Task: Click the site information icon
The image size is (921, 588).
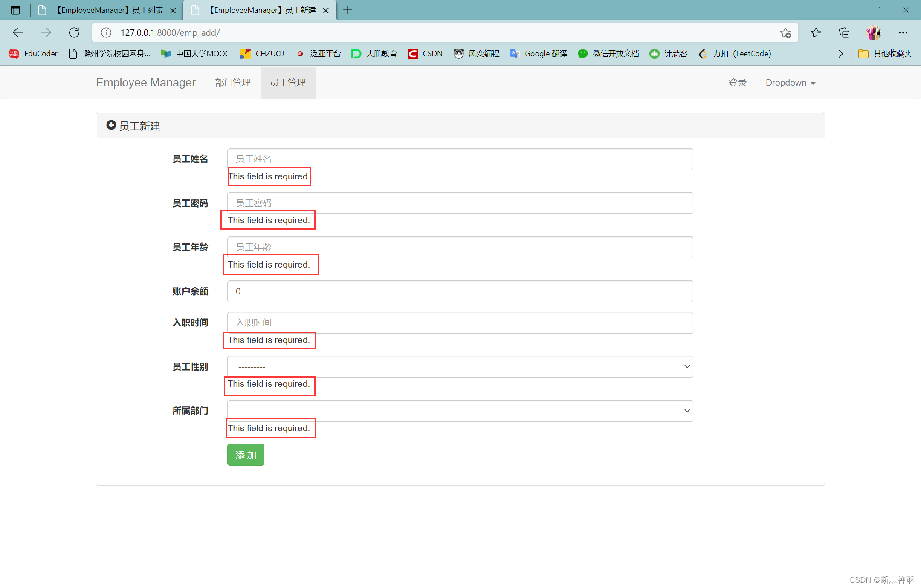Action: [x=106, y=33]
